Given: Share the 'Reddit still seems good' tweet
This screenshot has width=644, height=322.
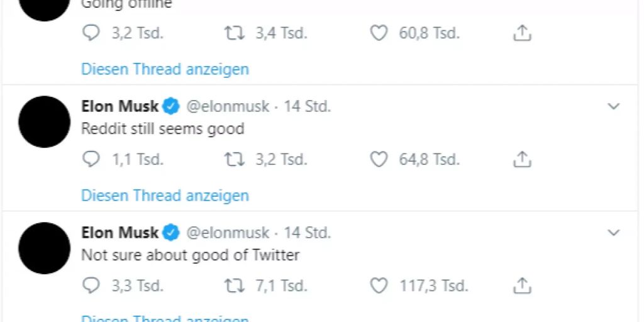Looking at the screenshot, I should click(x=522, y=160).
